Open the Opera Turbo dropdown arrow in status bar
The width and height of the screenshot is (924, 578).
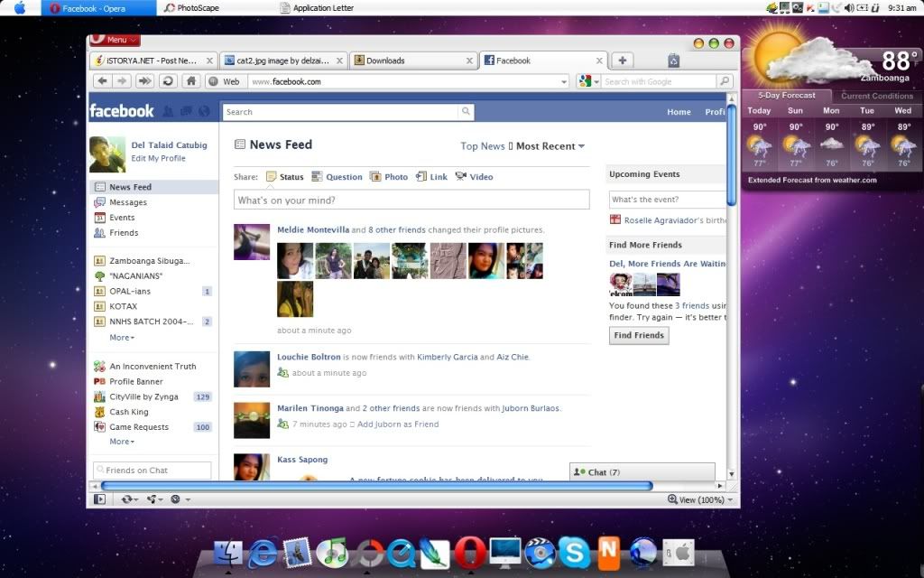188,499
